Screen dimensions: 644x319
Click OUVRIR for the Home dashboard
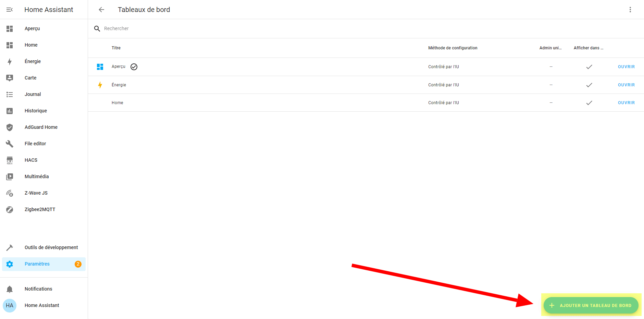click(626, 103)
